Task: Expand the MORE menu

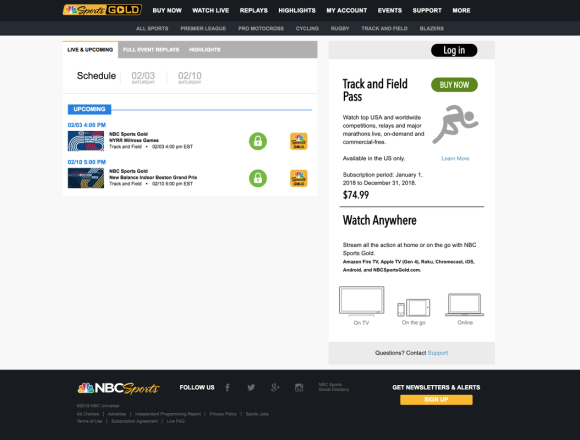Action: (x=461, y=11)
